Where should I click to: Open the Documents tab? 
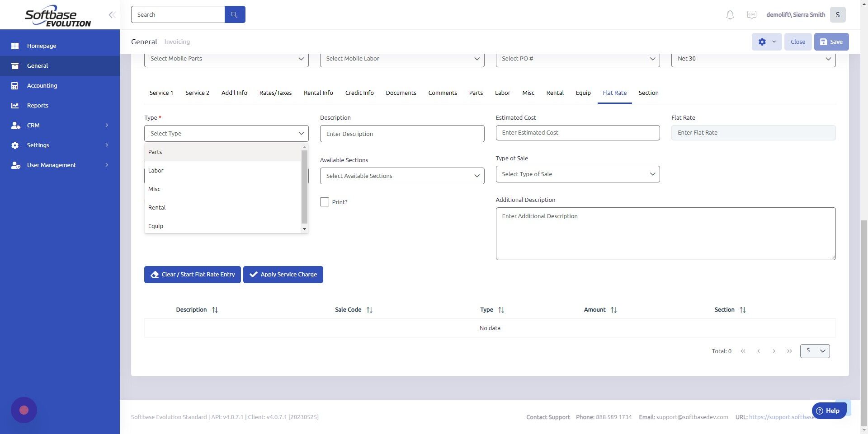click(401, 93)
